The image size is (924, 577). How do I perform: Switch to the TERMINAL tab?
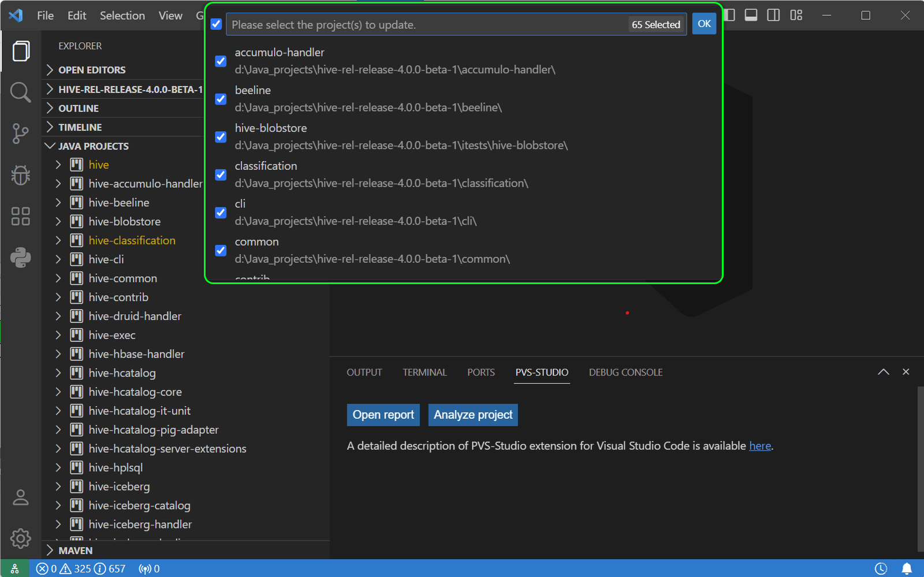tap(424, 372)
